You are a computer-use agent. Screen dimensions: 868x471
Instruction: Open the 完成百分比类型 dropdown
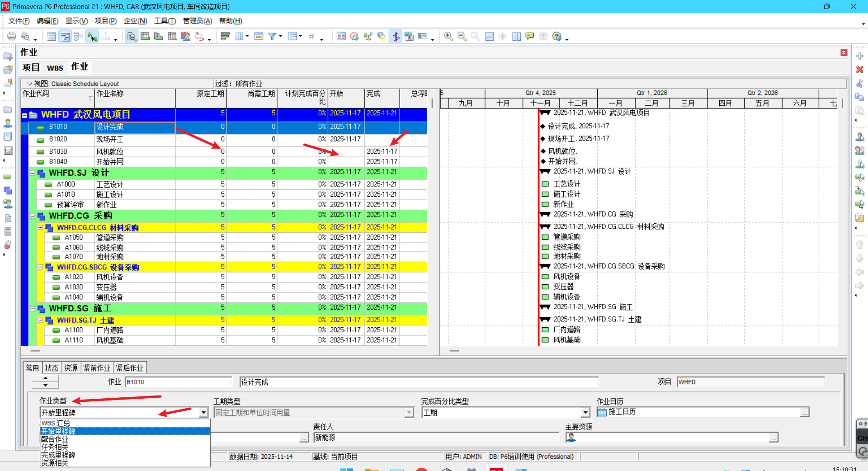(x=585, y=412)
